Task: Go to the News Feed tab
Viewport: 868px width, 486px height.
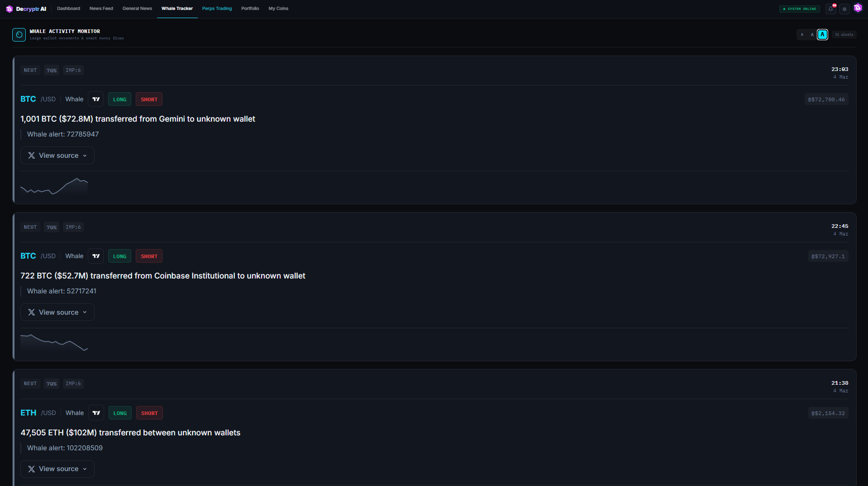Action: click(x=101, y=9)
